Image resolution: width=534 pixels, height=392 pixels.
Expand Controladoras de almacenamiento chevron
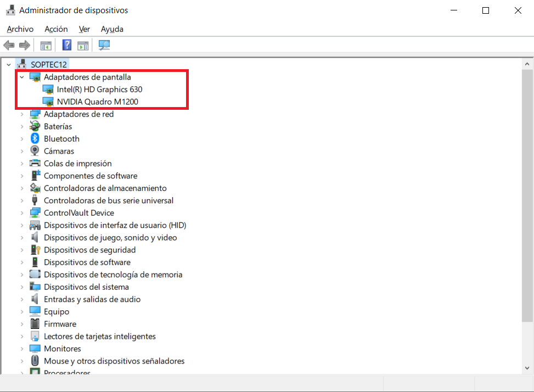[x=22, y=188]
